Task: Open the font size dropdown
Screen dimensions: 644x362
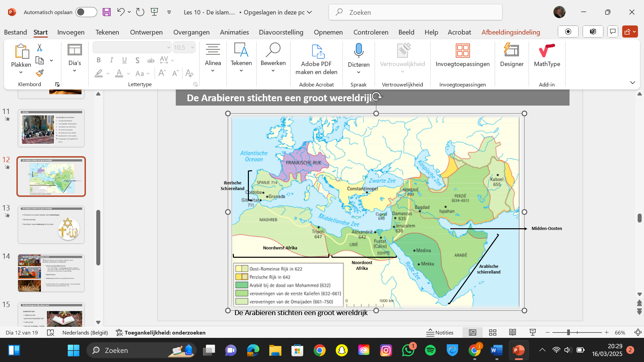Action: 193,48
